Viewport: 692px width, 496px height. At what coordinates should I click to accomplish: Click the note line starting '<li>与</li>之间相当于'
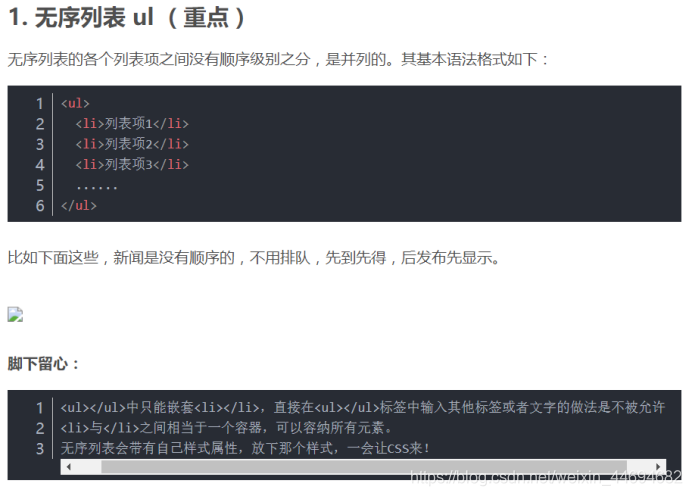226,428
